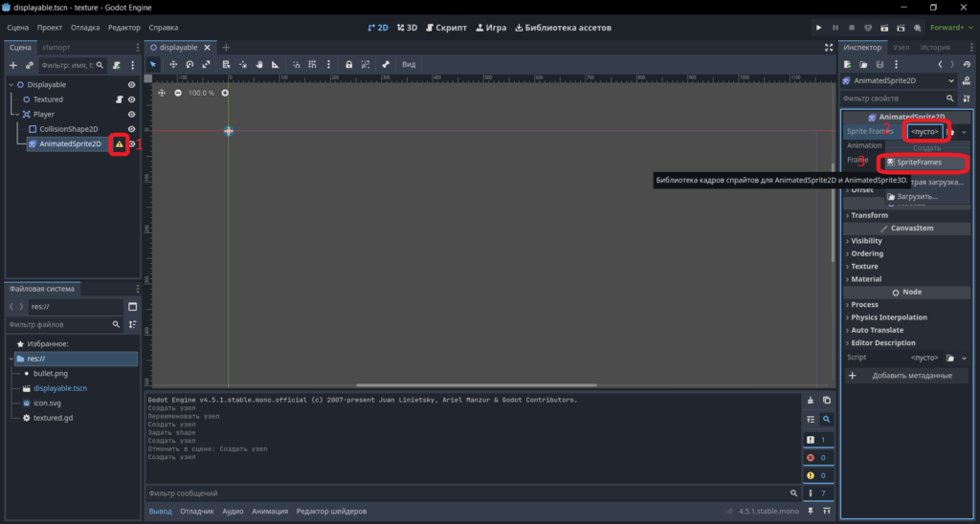Image resolution: width=980 pixels, height=524 pixels.
Task: Toggle distraction-free mode expand icon
Action: click(x=829, y=48)
